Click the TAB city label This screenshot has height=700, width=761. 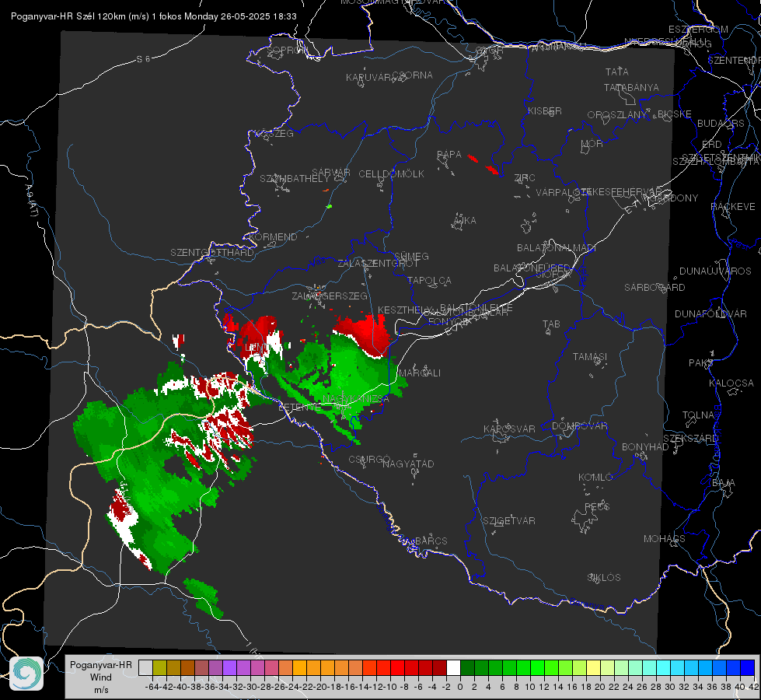click(551, 324)
